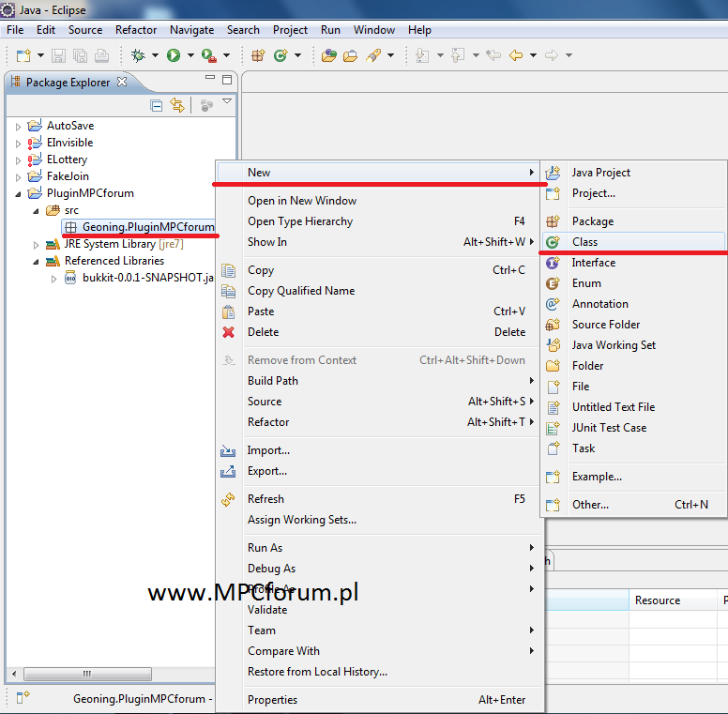728x714 pixels.
Task: Select the Geoning.PluginMPCforum package
Action: tap(139, 227)
